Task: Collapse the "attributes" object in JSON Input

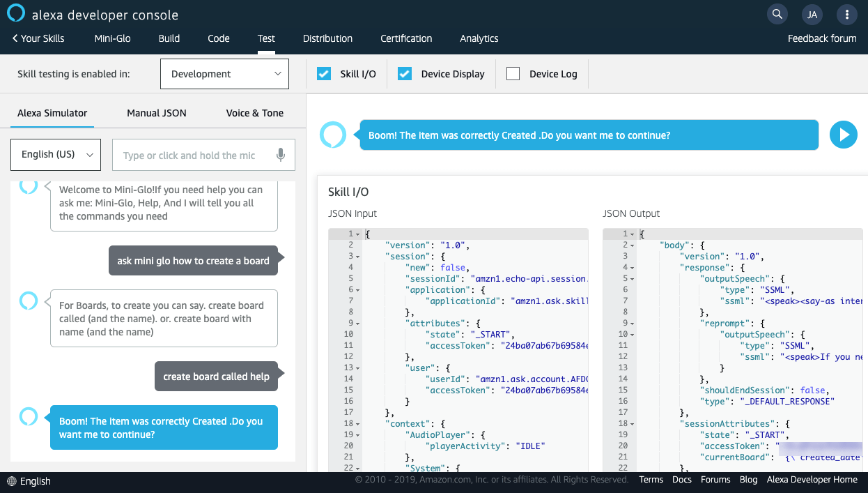Action: point(358,324)
